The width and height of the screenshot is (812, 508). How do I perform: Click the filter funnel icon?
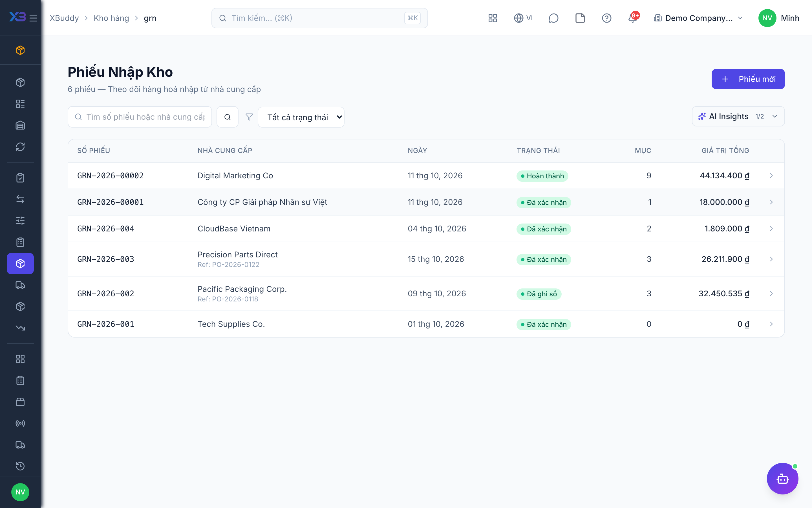[x=249, y=117]
